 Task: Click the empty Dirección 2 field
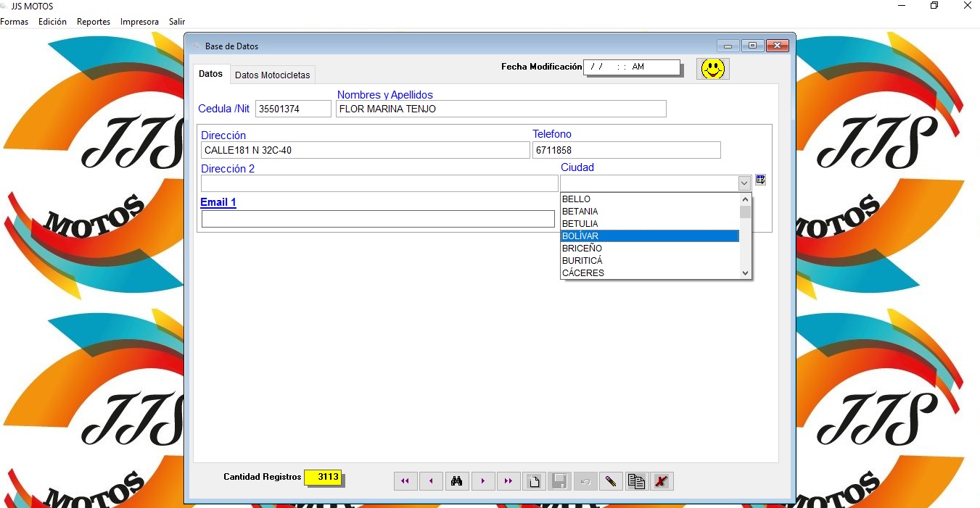(379, 183)
